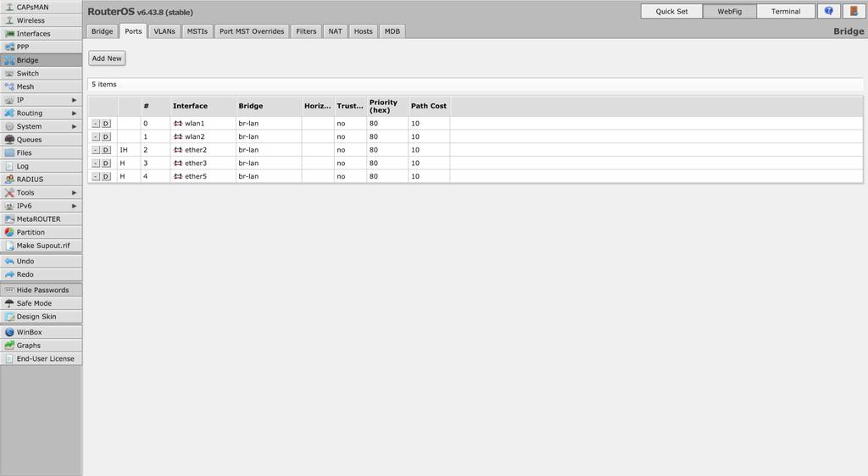The height and width of the screenshot is (476, 868).
Task: Open the MDB tab
Action: coord(392,31)
